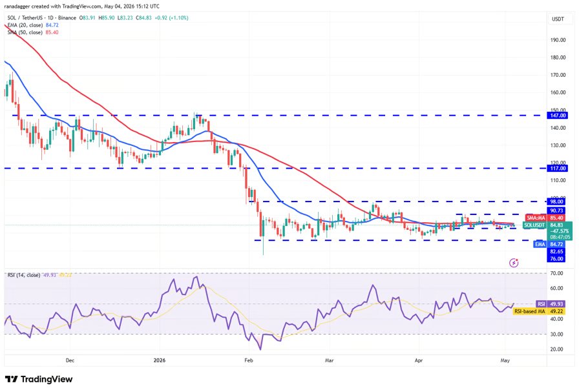Click the Feb label on time axis
Image resolution: width=579 pixels, height=392 pixels.
(249, 360)
